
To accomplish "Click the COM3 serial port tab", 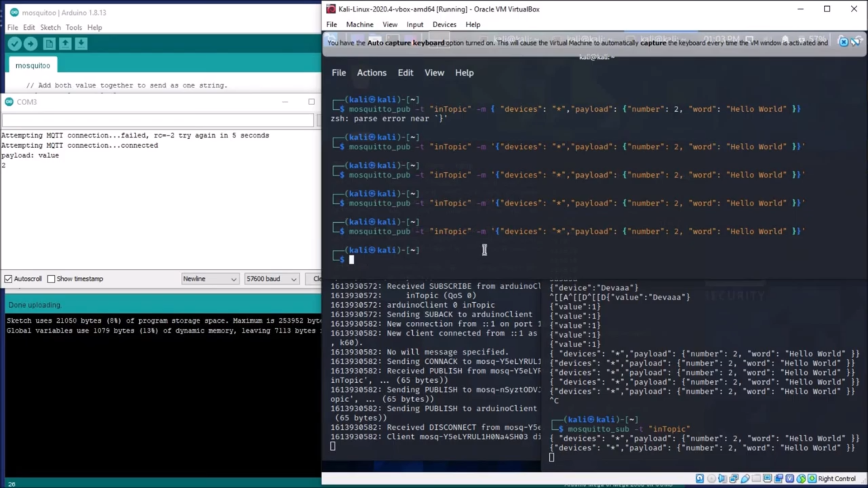I will click(27, 102).
